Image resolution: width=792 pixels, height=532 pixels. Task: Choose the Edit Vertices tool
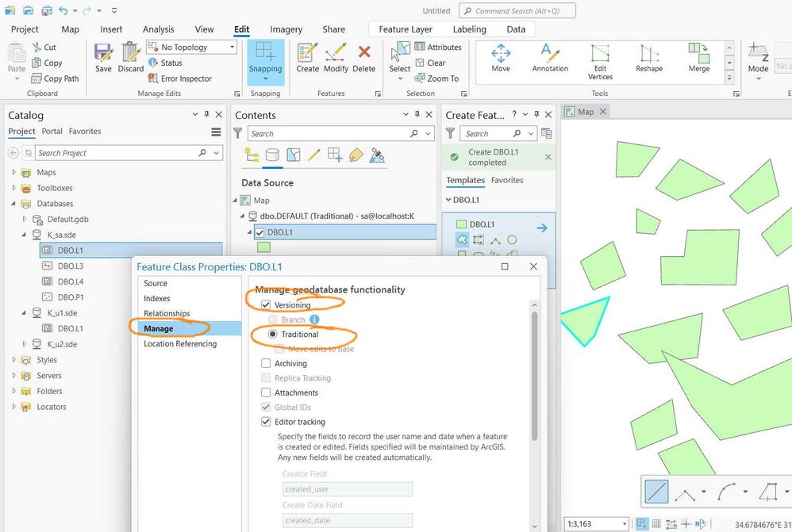click(600, 62)
